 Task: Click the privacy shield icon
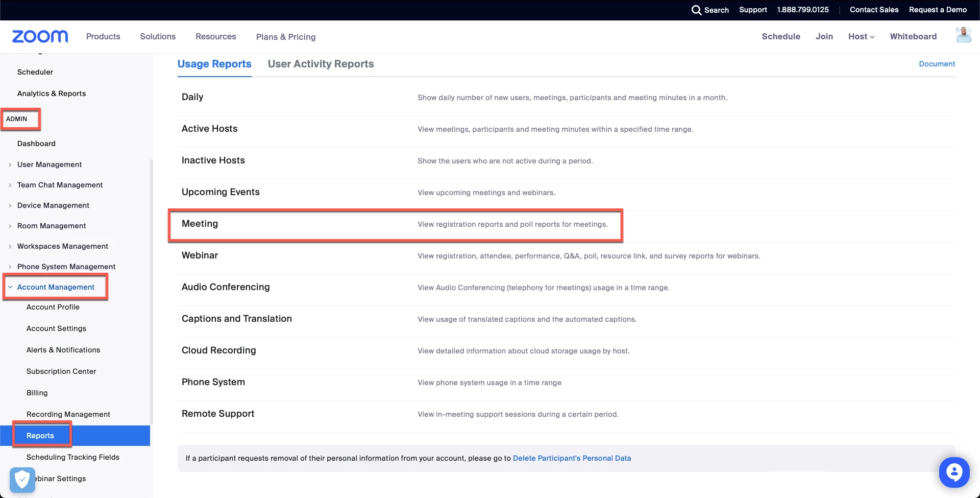pos(22,480)
